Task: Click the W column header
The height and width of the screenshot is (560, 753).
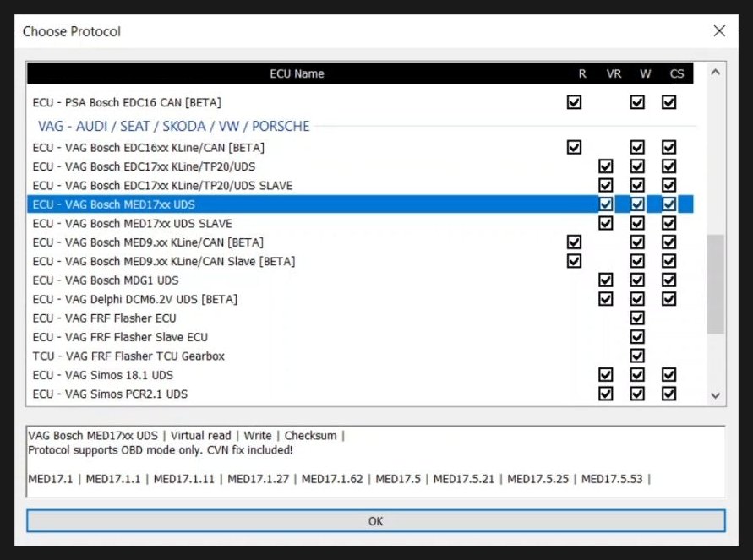Action: pyautogui.click(x=645, y=73)
